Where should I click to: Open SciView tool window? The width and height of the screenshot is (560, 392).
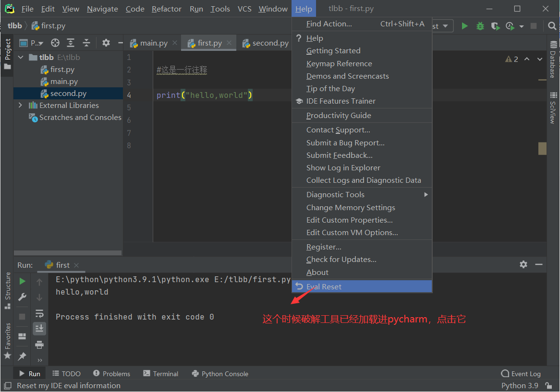click(553, 108)
